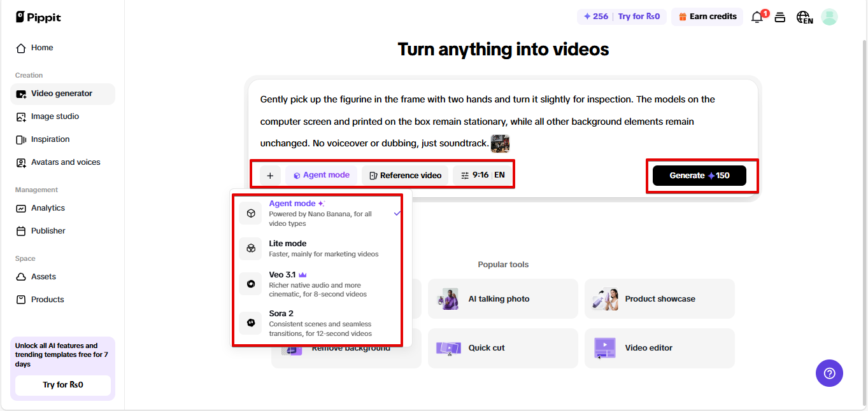The width and height of the screenshot is (868, 411).
Task: Click the Generate button
Action: tap(699, 175)
